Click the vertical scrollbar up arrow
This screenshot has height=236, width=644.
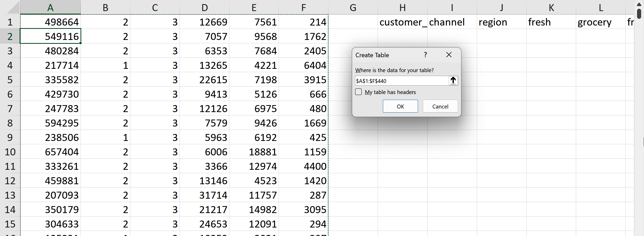(x=639, y=4)
